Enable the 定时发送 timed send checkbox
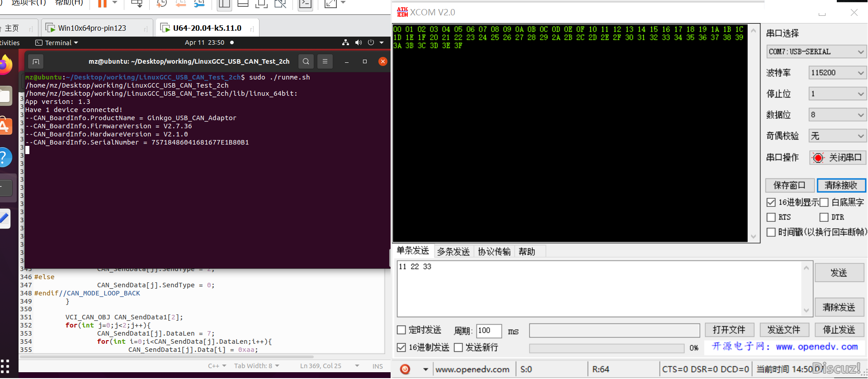Screen dimensions: 868x379 (x=401, y=330)
